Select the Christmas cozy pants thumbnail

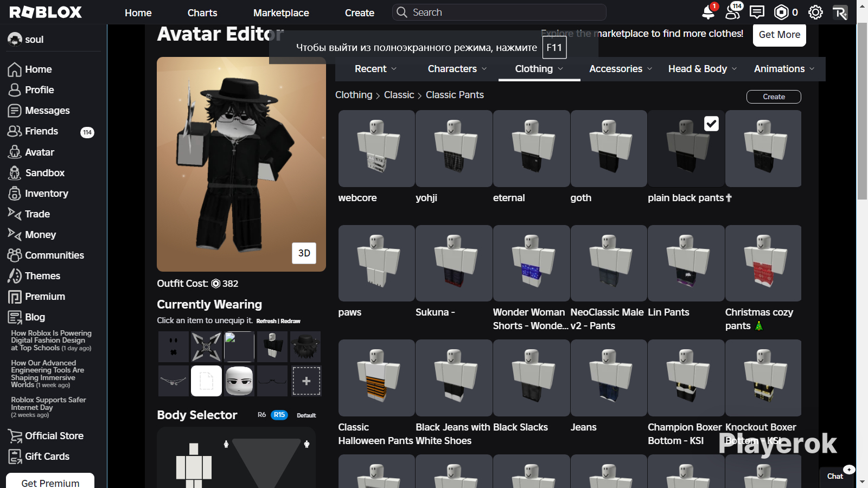point(763,264)
